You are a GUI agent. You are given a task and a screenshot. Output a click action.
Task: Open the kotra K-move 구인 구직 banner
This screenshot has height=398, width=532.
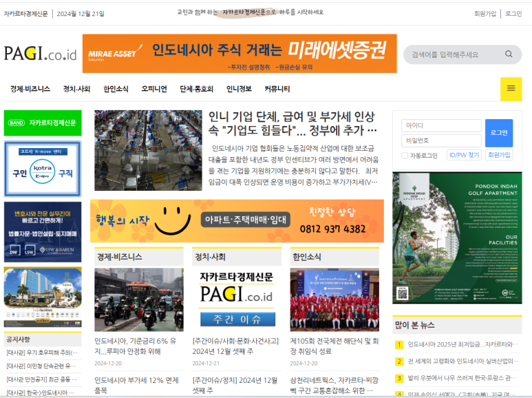(x=43, y=169)
